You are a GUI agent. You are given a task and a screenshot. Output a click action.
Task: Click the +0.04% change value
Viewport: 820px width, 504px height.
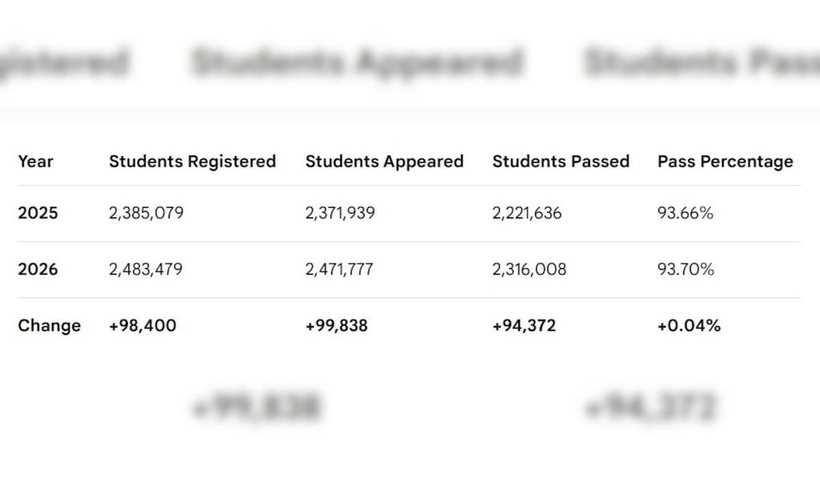[x=689, y=326]
